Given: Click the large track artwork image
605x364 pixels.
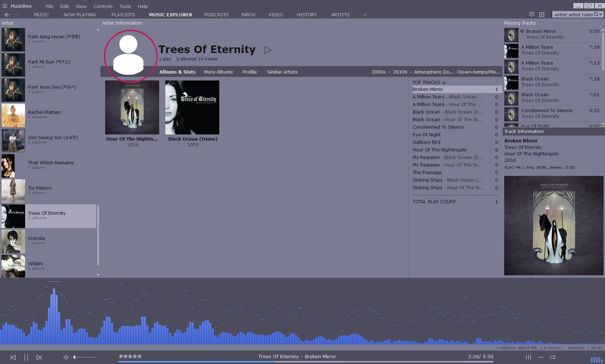Looking at the screenshot, I should [x=553, y=225].
